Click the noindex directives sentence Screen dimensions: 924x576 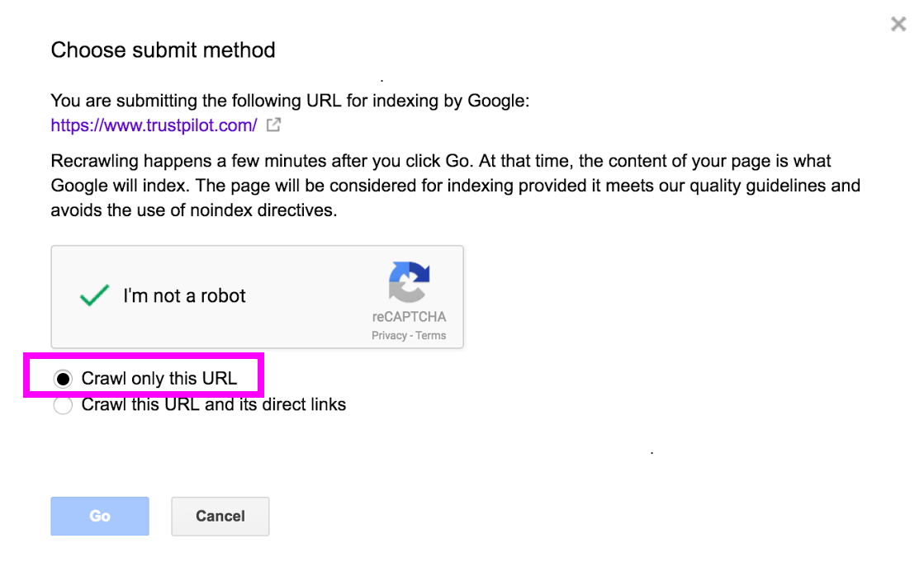194,210
